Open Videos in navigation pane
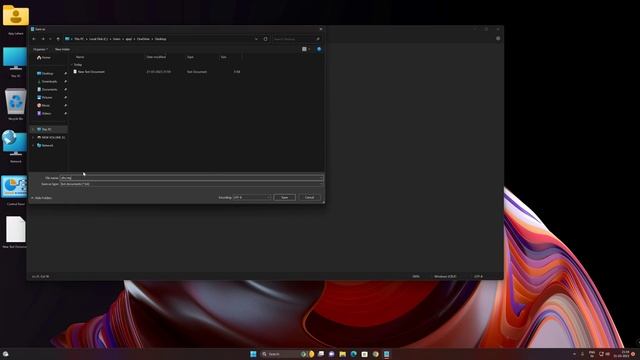Image resolution: width=640 pixels, height=360 pixels. [x=44, y=113]
